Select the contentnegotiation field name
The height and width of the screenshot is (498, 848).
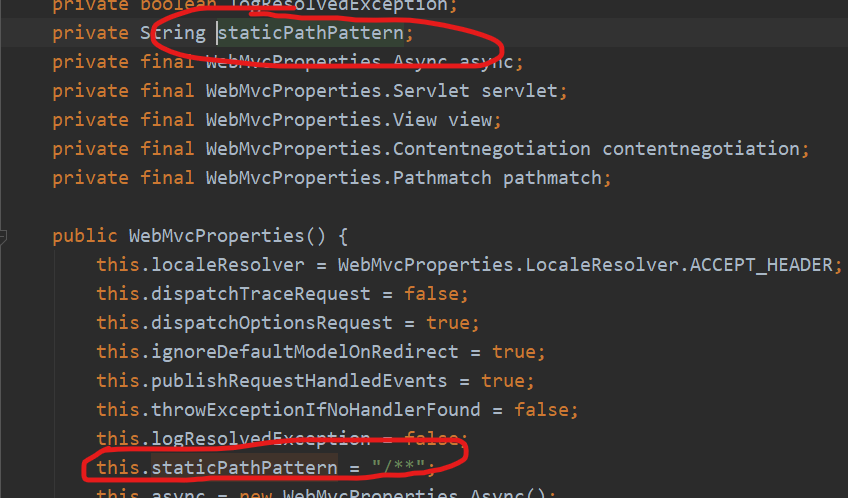pos(701,149)
